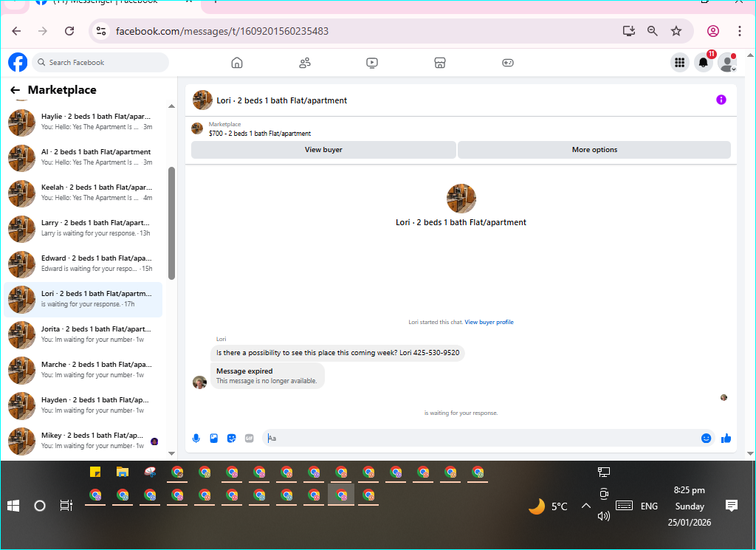Screen dimensions: 756x550
Task: Click the zoom magnifier icon in address bar
Action: point(653,31)
